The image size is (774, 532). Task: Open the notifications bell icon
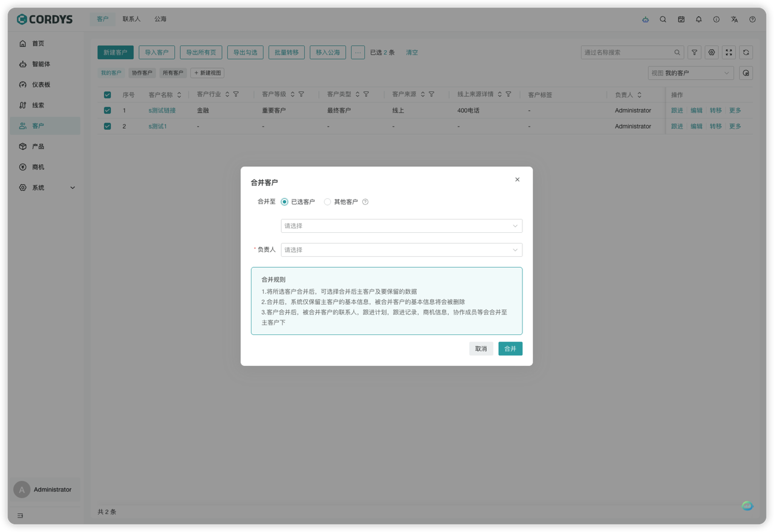(x=698, y=19)
